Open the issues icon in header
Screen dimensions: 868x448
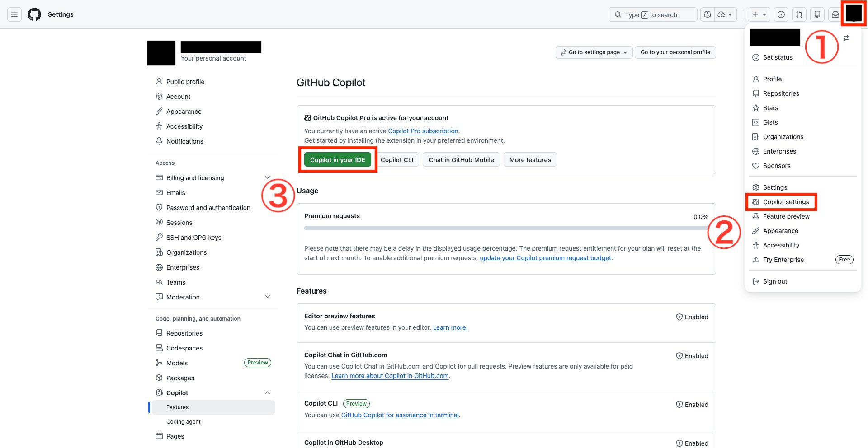pyautogui.click(x=781, y=14)
